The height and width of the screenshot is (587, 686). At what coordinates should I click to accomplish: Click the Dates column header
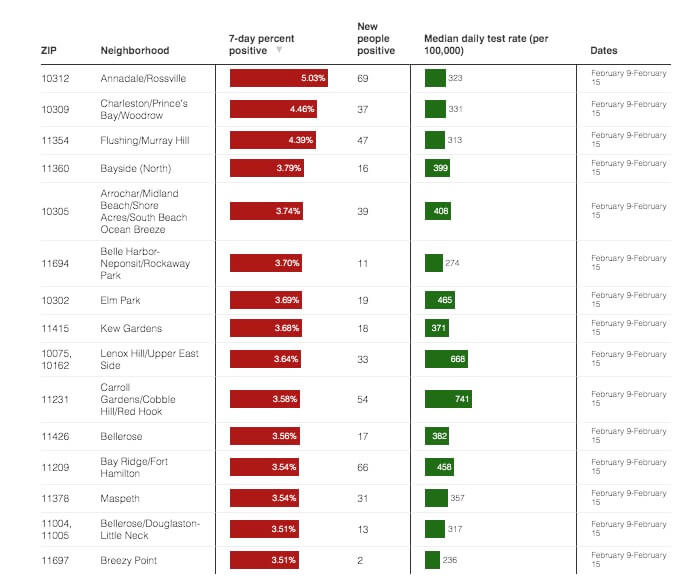tap(603, 50)
